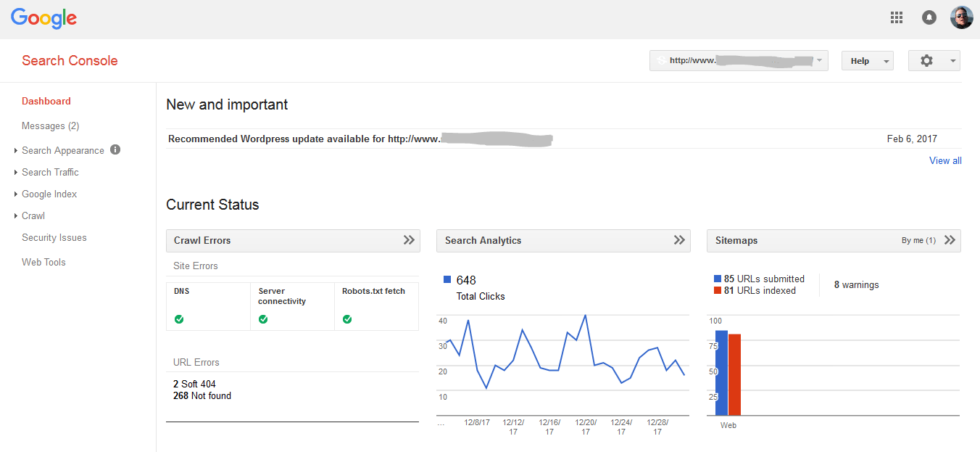Open the account profile picture
The image size is (980, 452).
961,17
